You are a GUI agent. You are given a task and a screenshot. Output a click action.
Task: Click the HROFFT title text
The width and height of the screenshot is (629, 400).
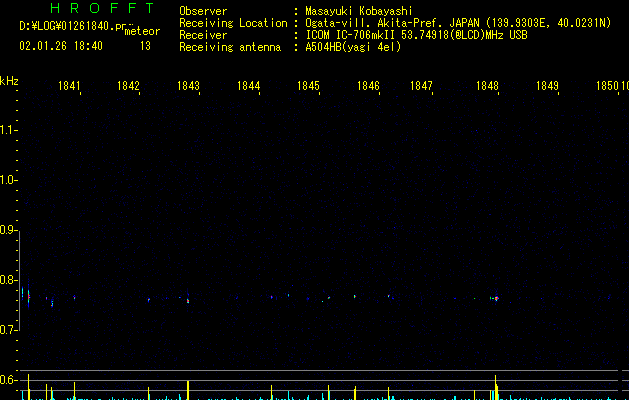coord(102,8)
